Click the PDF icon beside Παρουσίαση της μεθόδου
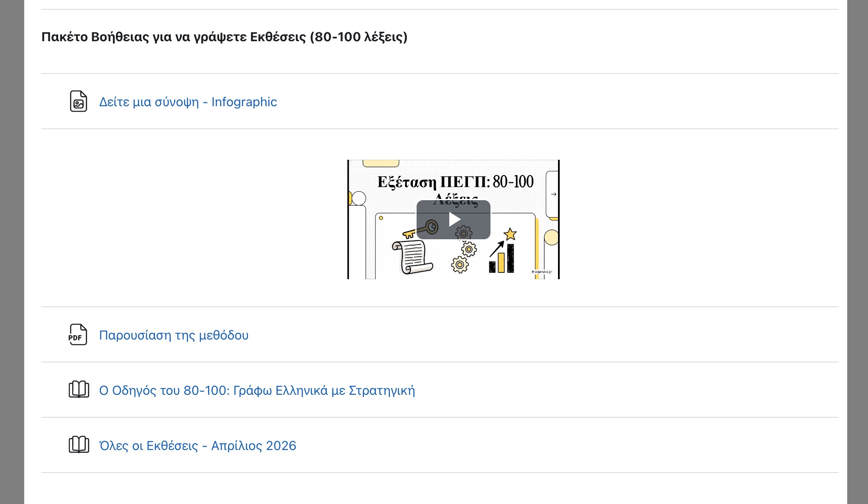This screenshot has width=868, height=504. [78, 335]
